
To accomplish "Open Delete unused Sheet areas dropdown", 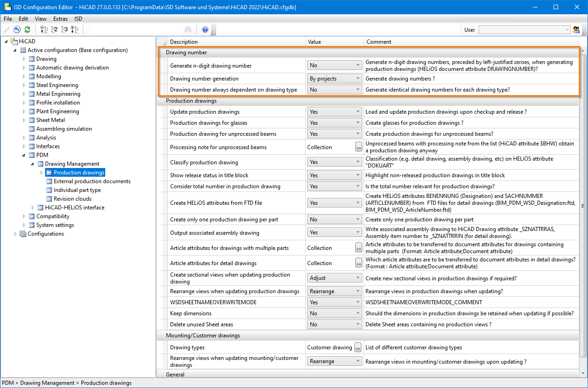I will 335,324.
